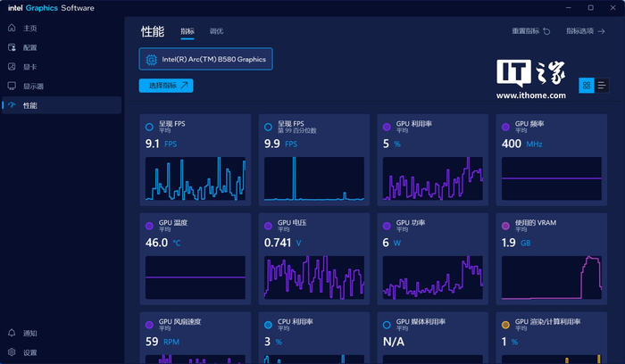Open the Intel Arc B580 Graphics device selector
The height and width of the screenshot is (364, 625).
coord(205,59)
